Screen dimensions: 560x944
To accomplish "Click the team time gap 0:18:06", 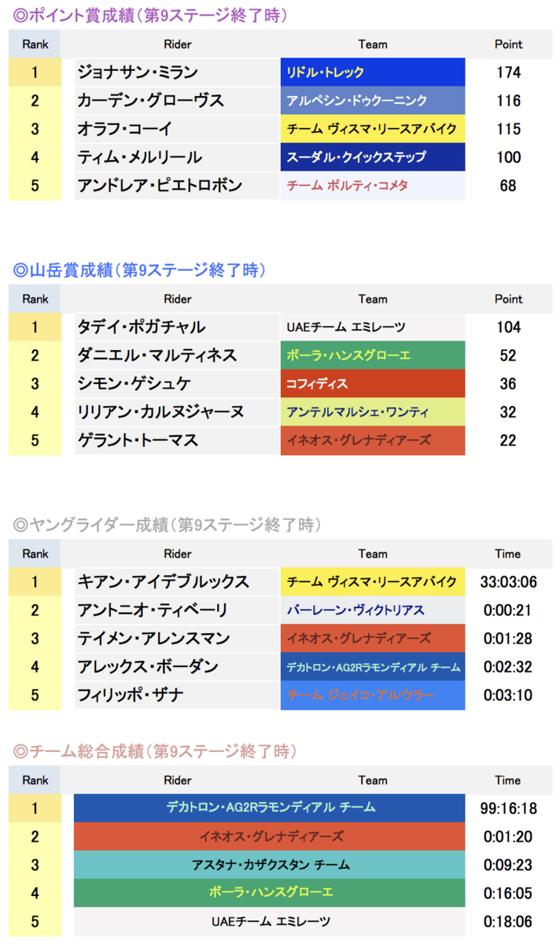I will (509, 922).
